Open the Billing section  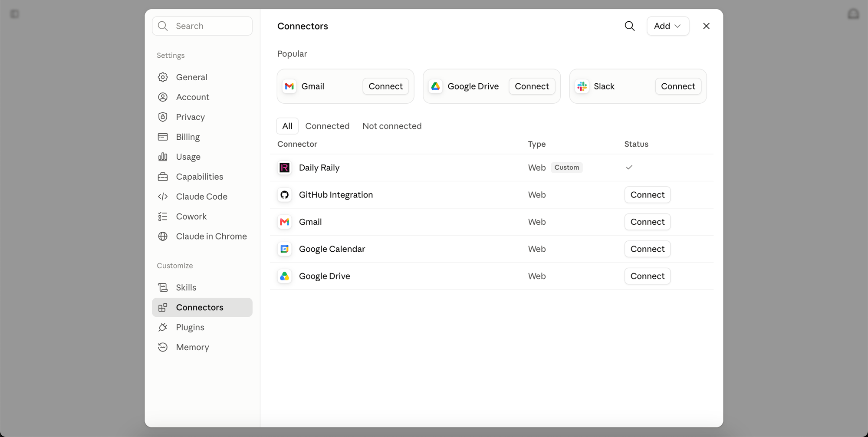[x=202, y=137]
